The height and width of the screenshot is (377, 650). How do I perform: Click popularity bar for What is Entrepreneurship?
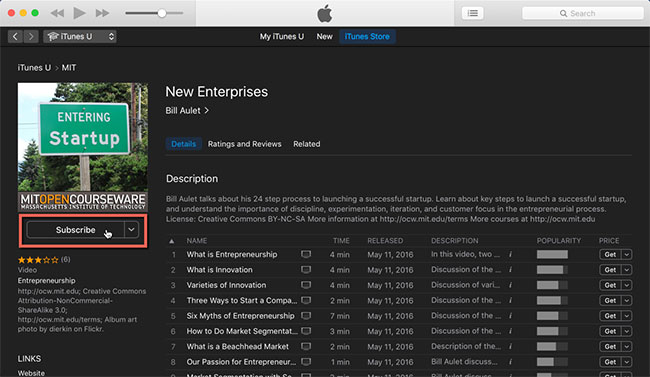point(552,255)
